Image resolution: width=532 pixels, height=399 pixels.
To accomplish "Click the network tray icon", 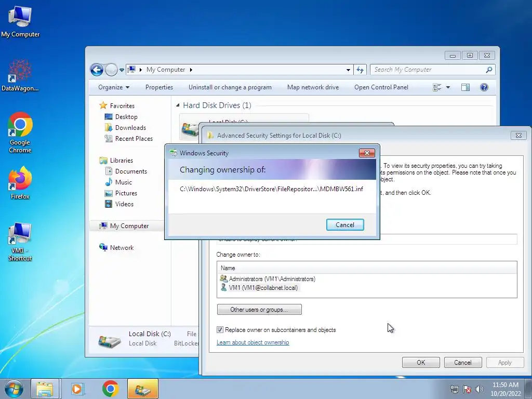I will tap(454, 390).
